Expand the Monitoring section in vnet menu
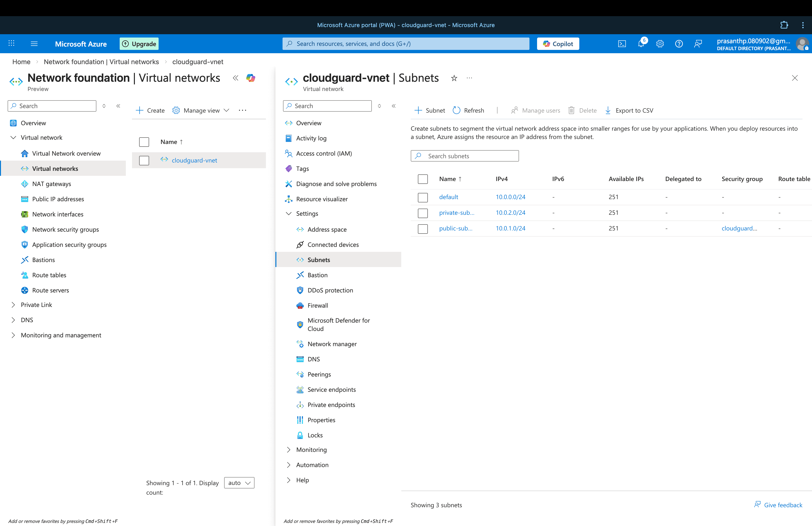812x526 pixels. point(289,449)
